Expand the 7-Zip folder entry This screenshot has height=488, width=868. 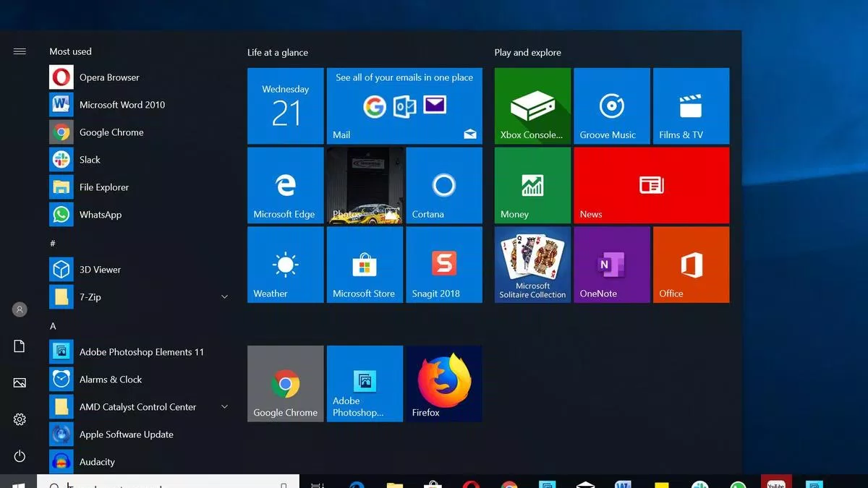click(224, 296)
